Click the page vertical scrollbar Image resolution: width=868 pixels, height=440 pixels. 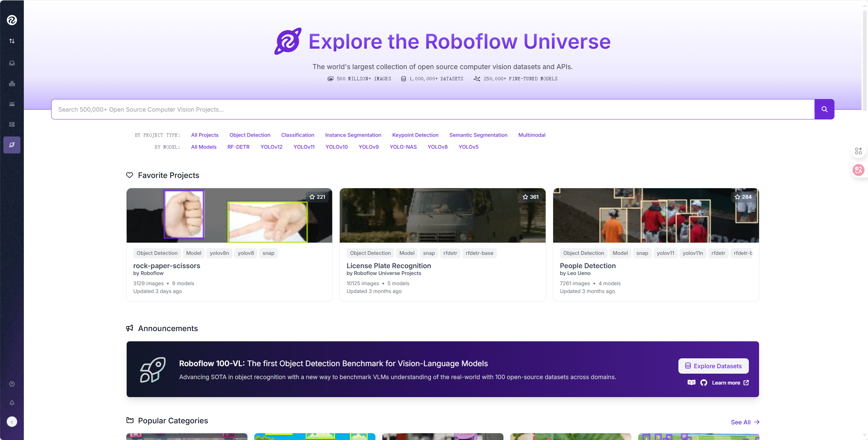pos(864,61)
